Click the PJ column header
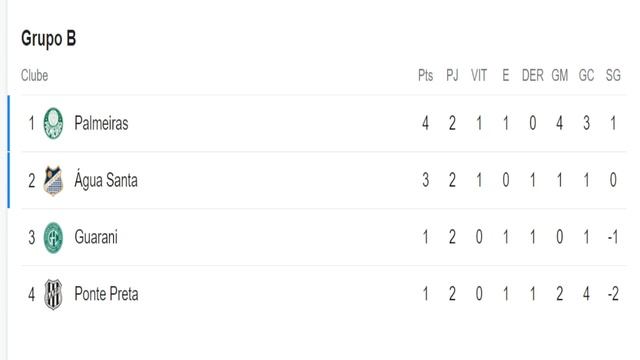640x360 pixels. tap(452, 76)
